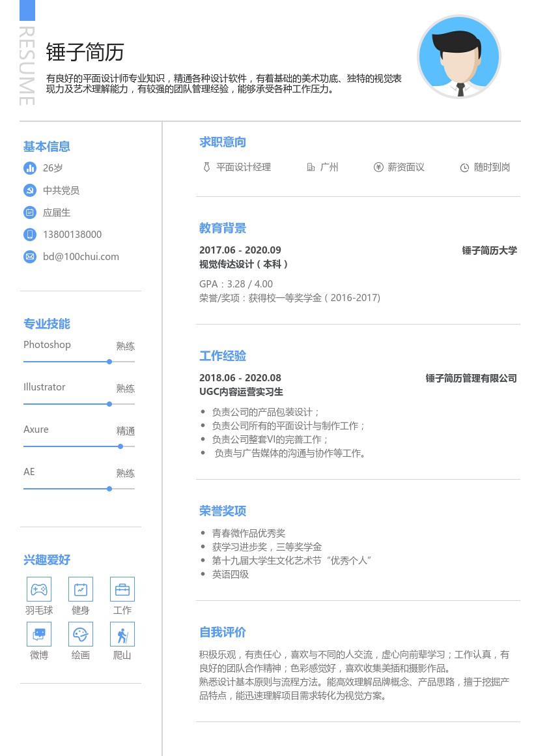
Task: Click the age chart icon beside 26岁
Action: 29,168
